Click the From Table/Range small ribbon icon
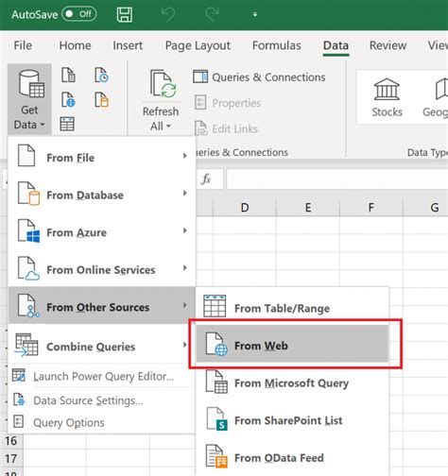 point(67,124)
